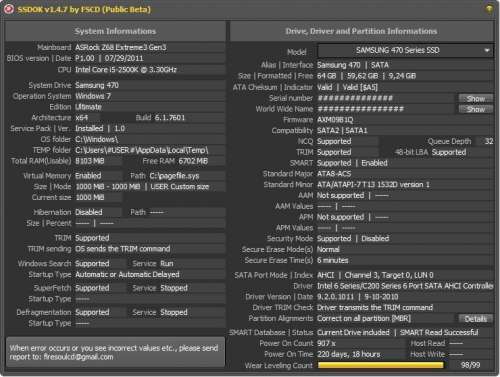Click 48-bit LBA Supported value

(x=449, y=152)
